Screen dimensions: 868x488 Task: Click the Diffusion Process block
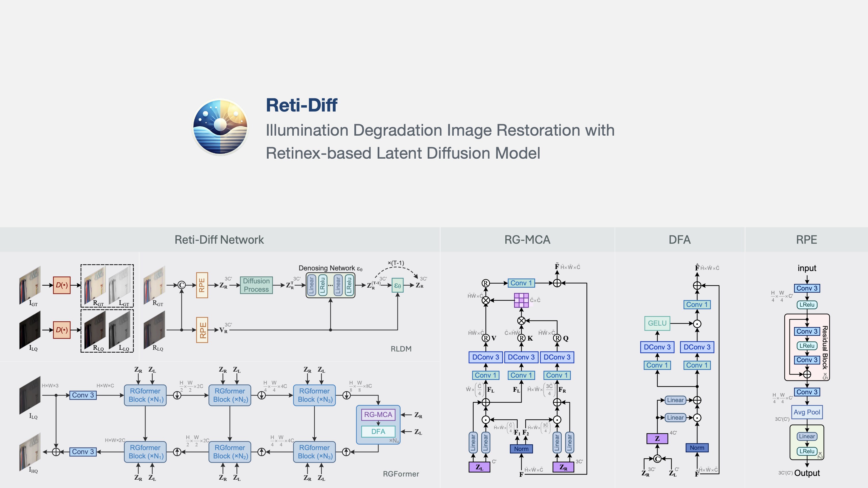coord(256,285)
